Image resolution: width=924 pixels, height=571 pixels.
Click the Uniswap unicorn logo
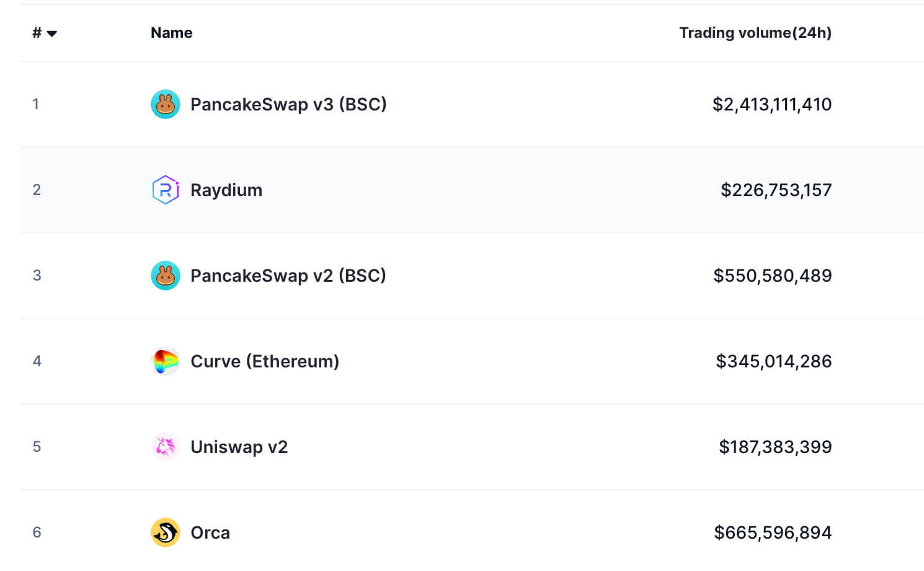pos(165,447)
